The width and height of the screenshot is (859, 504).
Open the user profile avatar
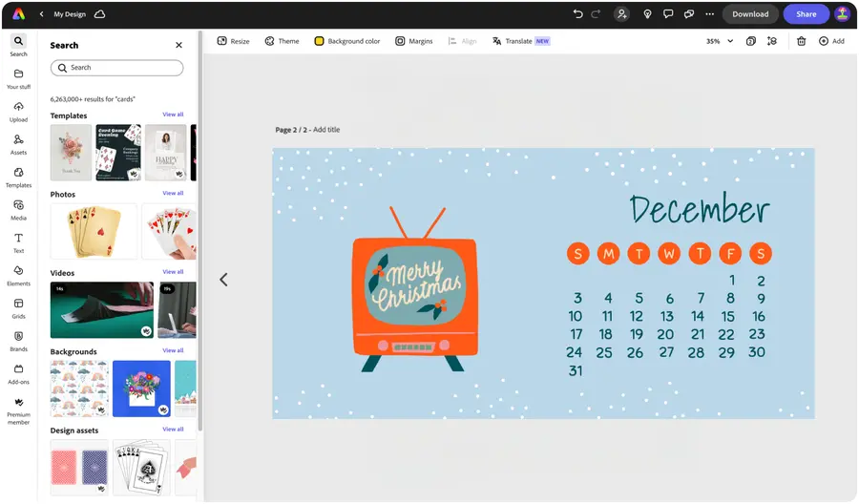[843, 14]
